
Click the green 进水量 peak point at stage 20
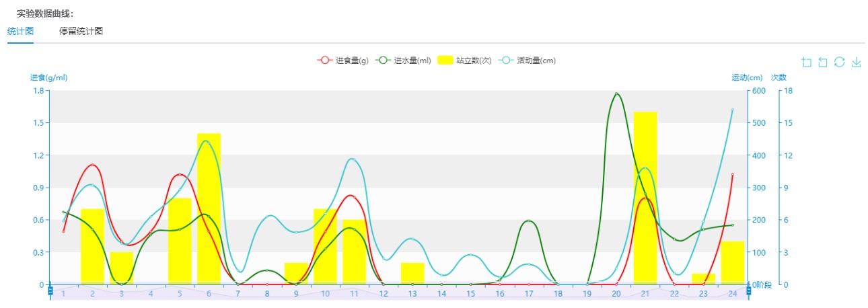(x=616, y=93)
